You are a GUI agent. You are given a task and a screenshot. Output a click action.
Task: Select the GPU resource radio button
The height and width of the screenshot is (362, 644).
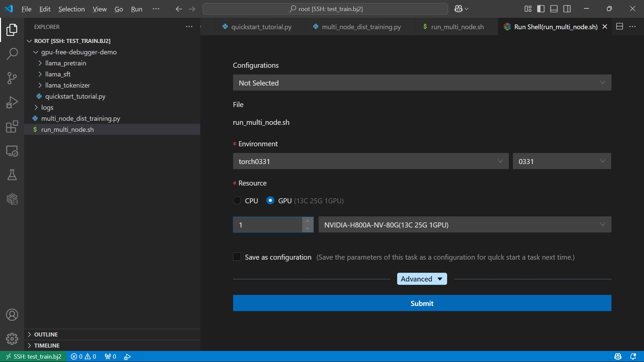pos(270,201)
